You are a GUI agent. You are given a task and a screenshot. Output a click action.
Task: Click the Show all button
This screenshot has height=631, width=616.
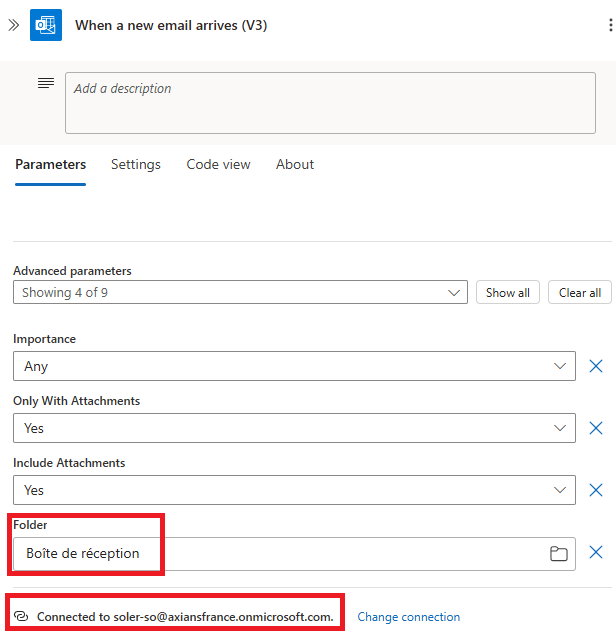coord(508,292)
